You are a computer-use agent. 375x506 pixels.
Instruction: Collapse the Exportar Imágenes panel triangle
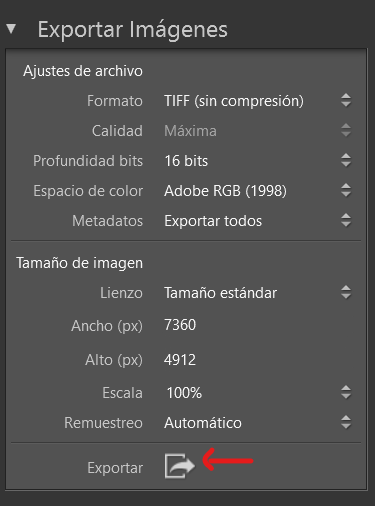point(11,29)
